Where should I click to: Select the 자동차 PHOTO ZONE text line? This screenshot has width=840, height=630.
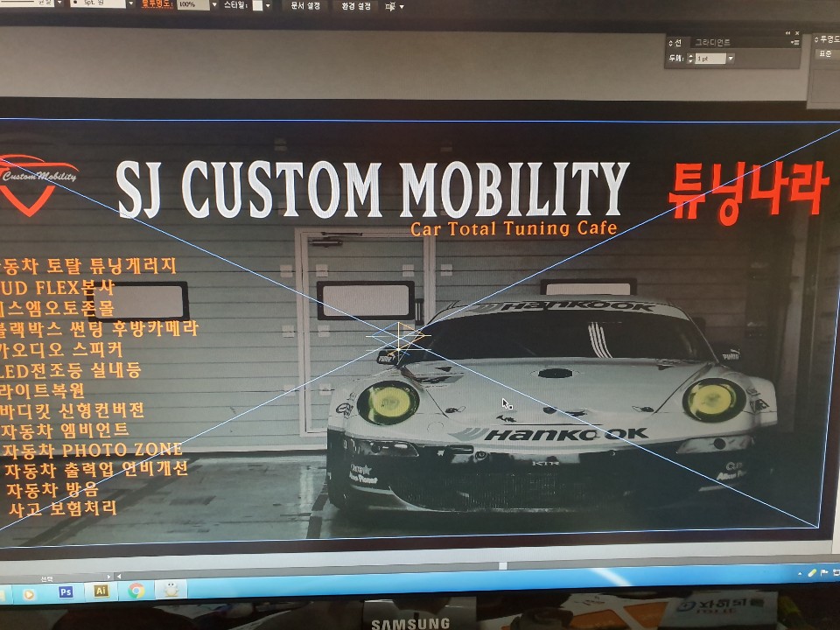click(93, 450)
